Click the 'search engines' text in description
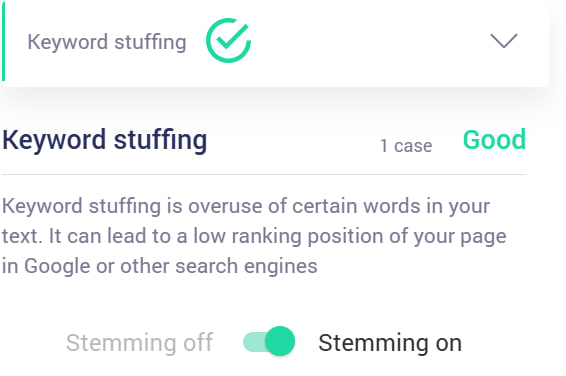This screenshot has width=566, height=376. pos(246,266)
